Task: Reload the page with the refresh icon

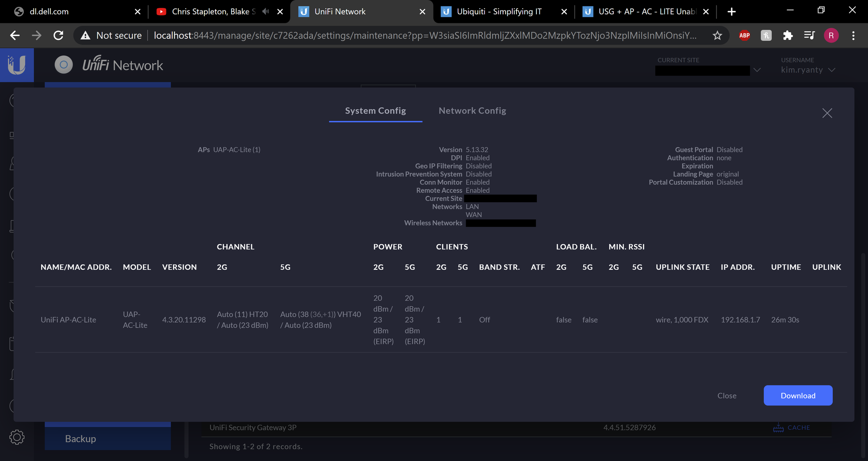Action: coord(59,36)
